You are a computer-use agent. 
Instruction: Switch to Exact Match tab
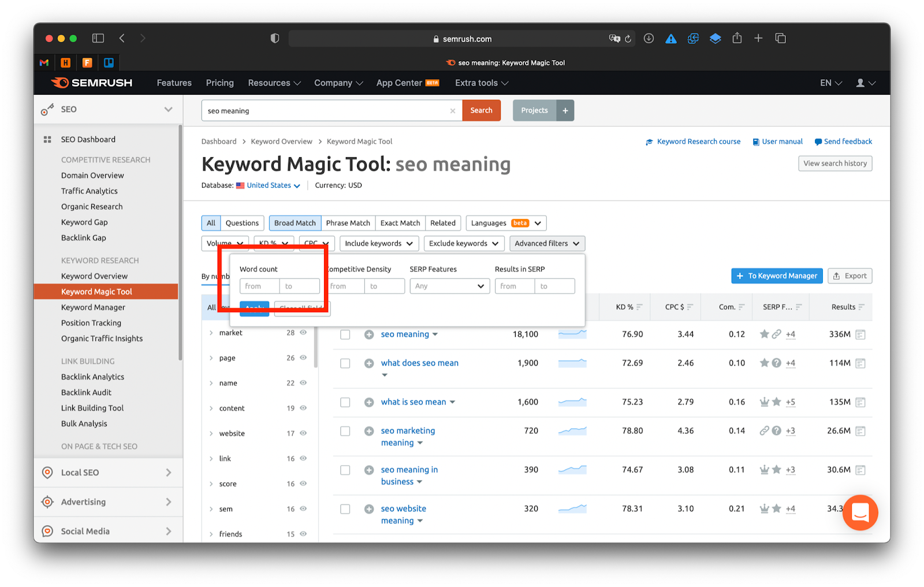pos(400,223)
